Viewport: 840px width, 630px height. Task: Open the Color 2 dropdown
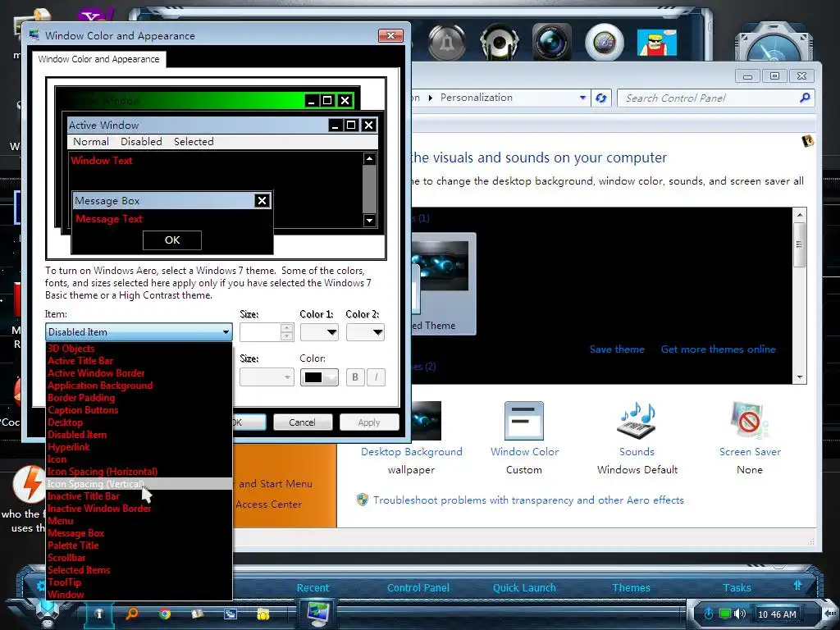tap(365, 332)
